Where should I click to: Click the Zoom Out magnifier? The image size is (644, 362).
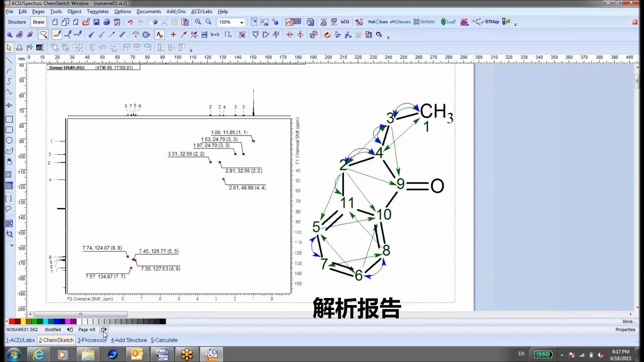[209, 22]
